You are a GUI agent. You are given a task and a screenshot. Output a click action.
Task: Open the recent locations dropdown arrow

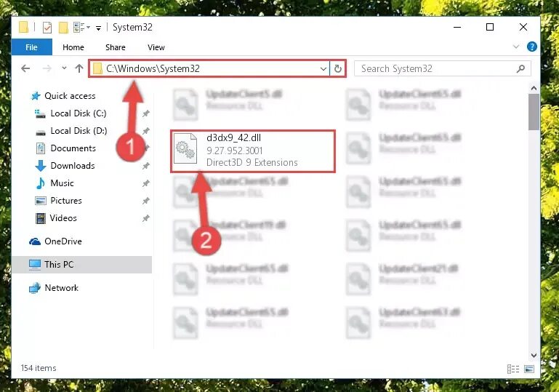[64, 68]
